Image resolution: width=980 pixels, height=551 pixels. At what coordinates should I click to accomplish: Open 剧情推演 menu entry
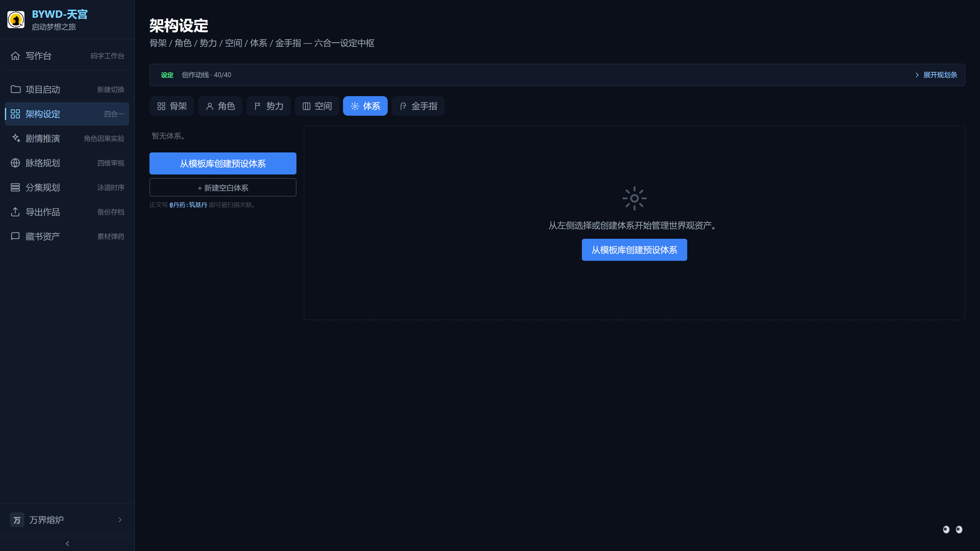67,138
